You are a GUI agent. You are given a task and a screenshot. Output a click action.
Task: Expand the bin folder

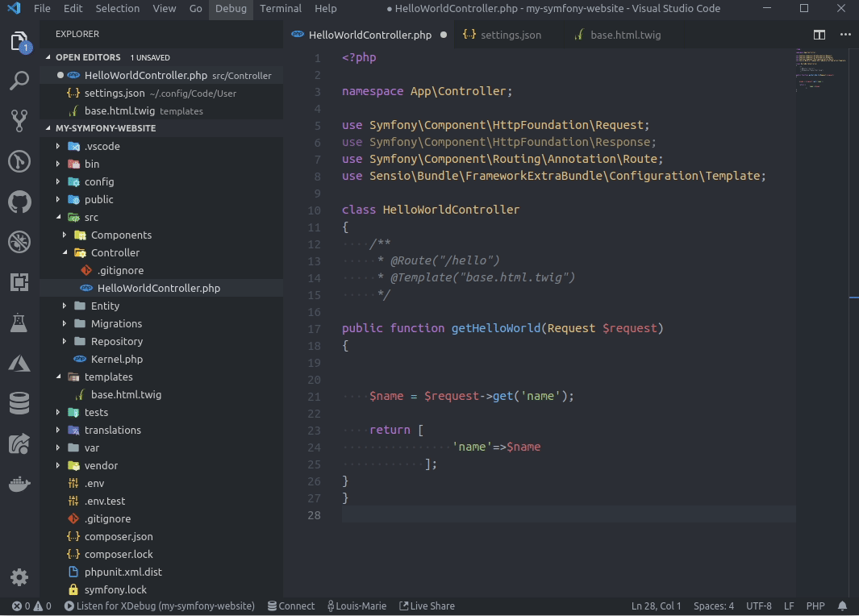[57, 164]
